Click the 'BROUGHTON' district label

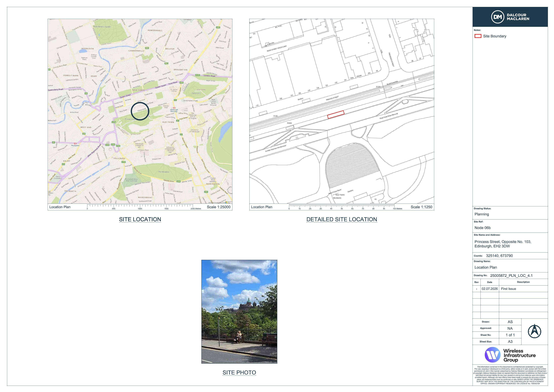[180, 70]
